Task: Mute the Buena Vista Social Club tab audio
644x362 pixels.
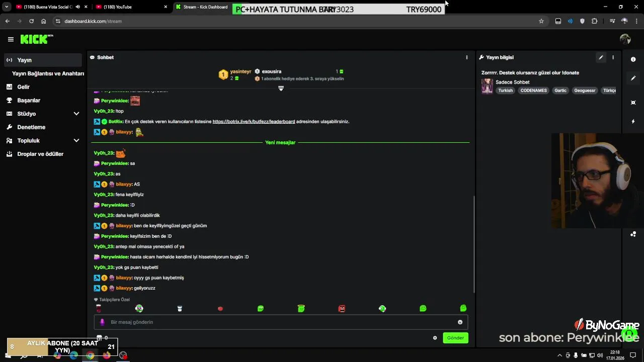Action: pos(77,7)
